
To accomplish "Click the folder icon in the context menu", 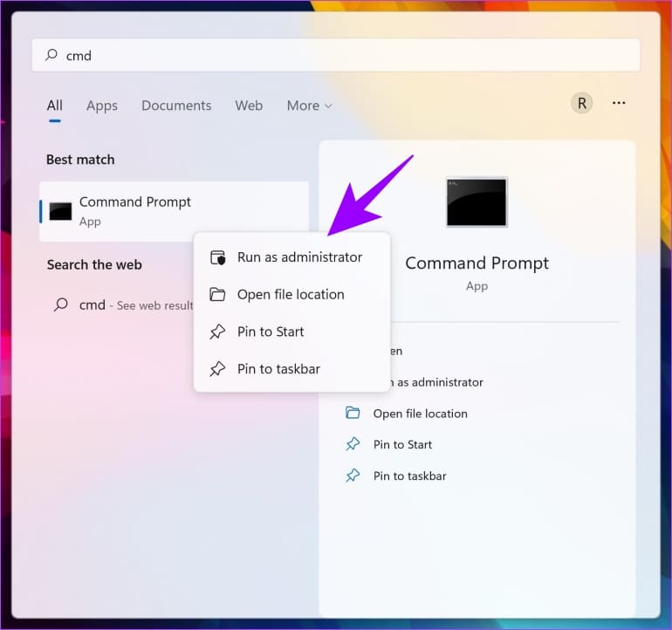I will (217, 294).
